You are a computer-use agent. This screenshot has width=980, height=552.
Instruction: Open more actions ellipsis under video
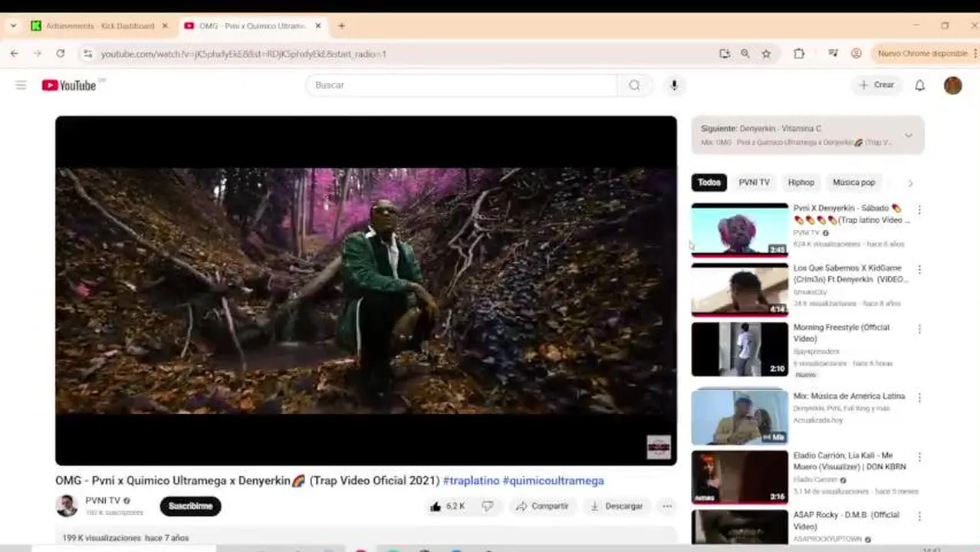coord(667,506)
